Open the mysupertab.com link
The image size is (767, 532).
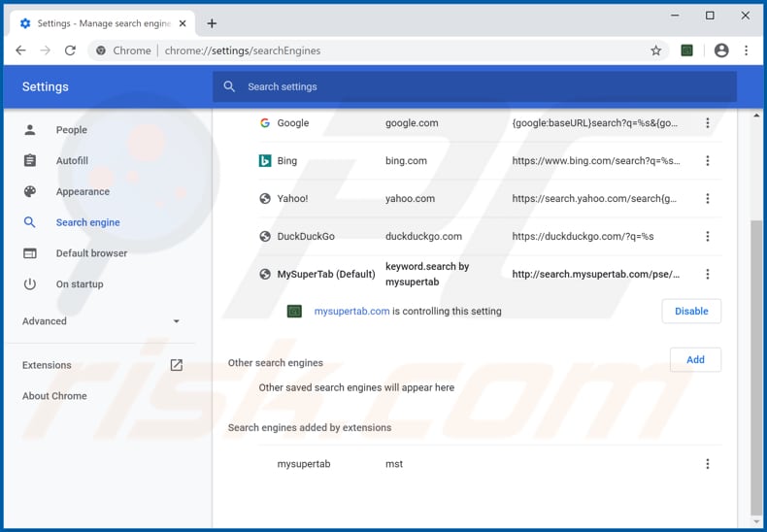click(351, 312)
